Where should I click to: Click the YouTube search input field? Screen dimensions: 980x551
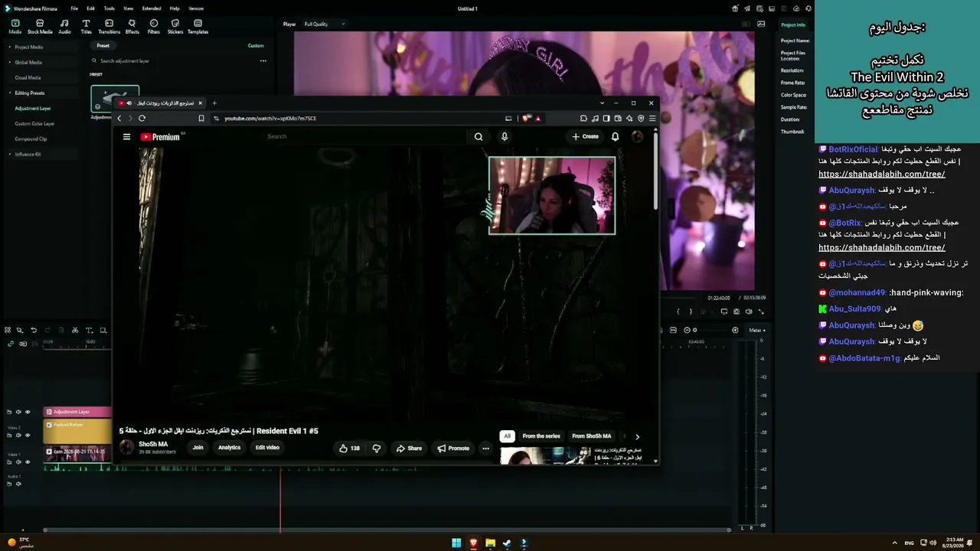coord(366,136)
